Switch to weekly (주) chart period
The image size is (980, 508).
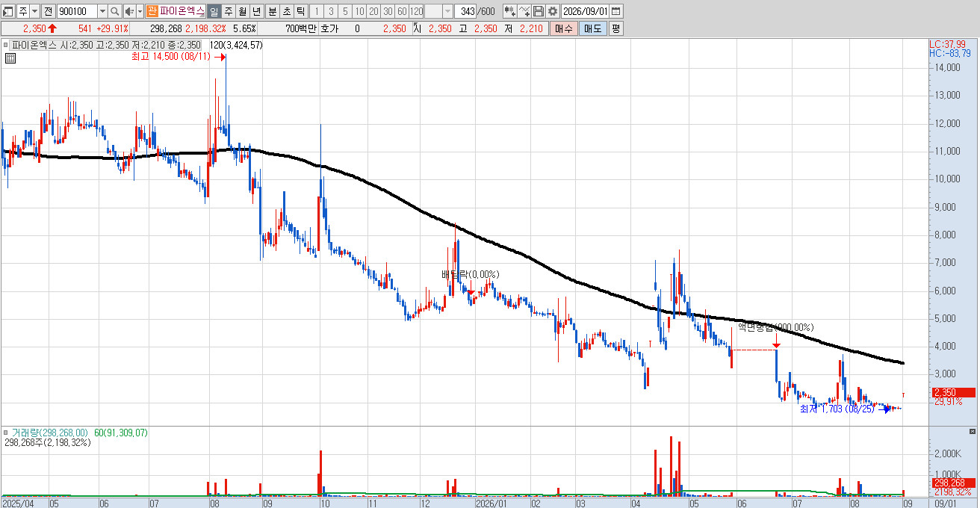pos(229,11)
